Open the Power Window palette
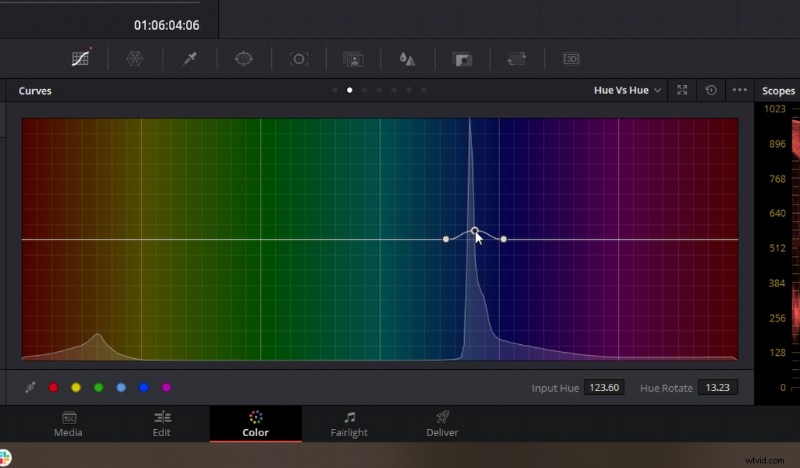Image resolution: width=800 pixels, height=468 pixels. pyautogui.click(x=244, y=59)
